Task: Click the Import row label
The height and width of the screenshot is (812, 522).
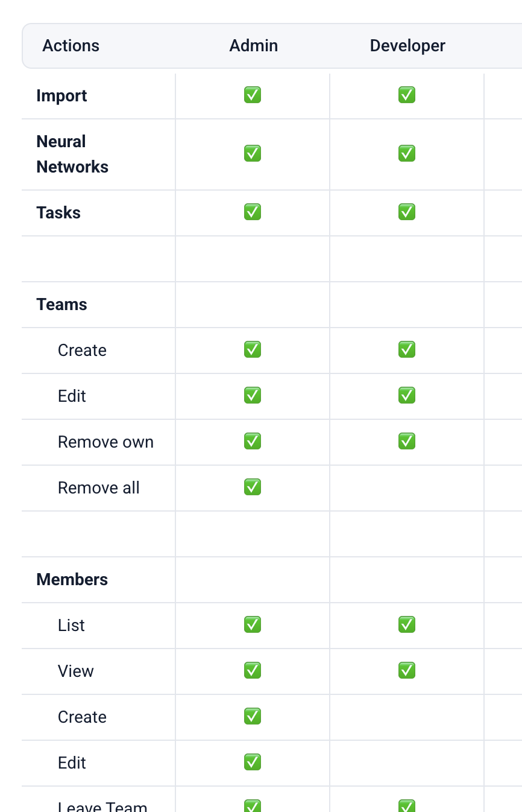Action: (x=62, y=96)
